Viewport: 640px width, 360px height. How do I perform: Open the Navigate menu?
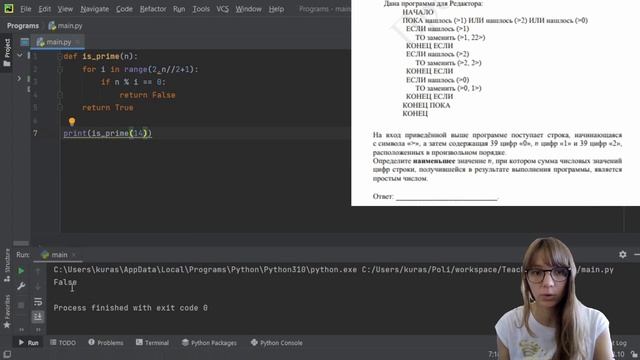click(x=94, y=9)
